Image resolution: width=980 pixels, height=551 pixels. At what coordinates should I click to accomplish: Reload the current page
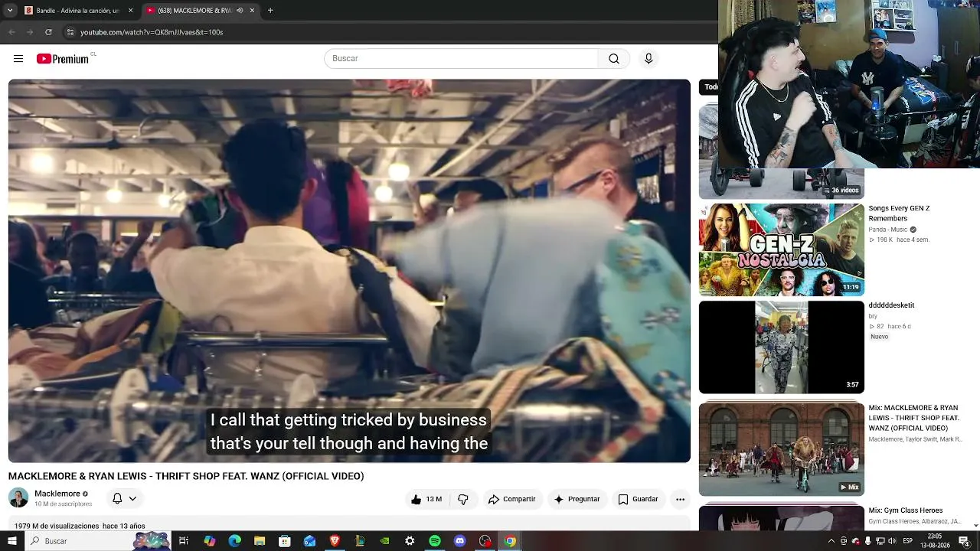pyautogui.click(x=48, y=32)
